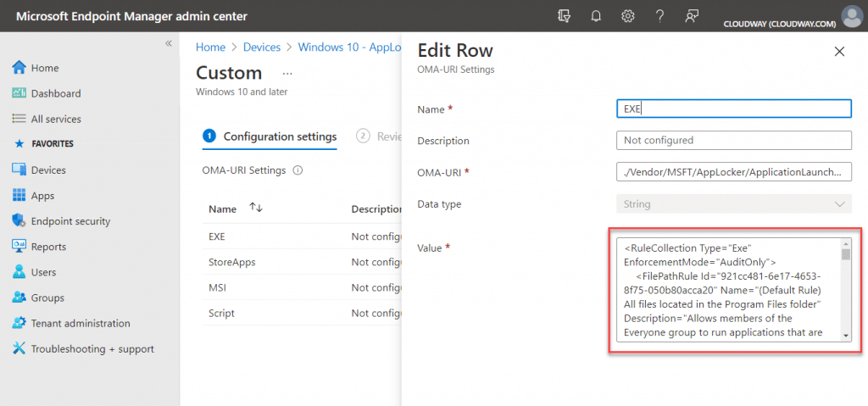Viewport: 868px width, 406px height.
Task: Close the Edit Row panel
Action: pos(839,52)
